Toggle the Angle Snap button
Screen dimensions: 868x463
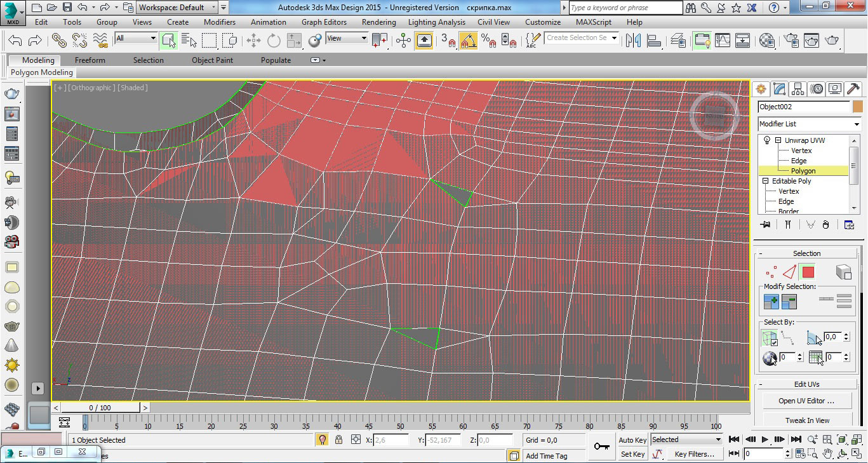pos(468,41)
